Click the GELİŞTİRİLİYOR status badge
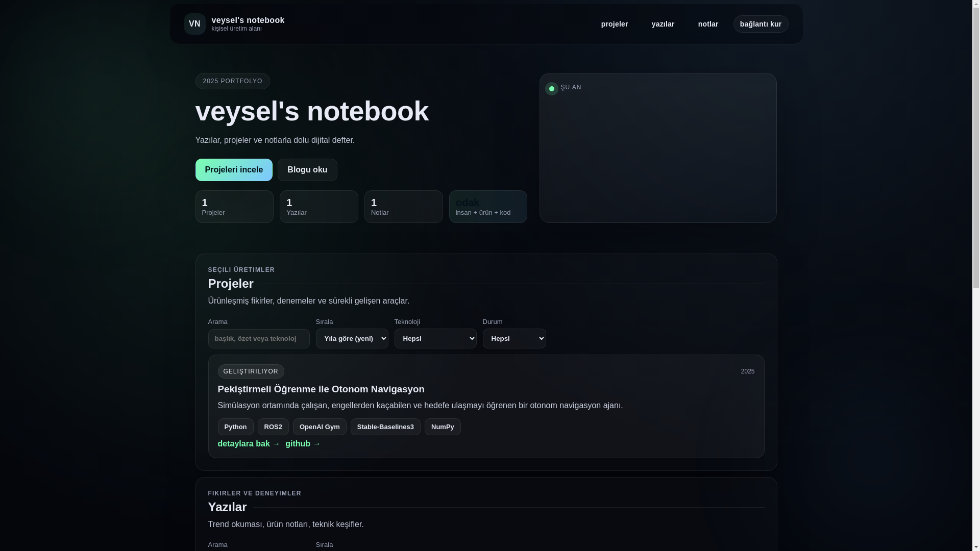The height and width of the screenshot is (551, 980). (251, 371)
